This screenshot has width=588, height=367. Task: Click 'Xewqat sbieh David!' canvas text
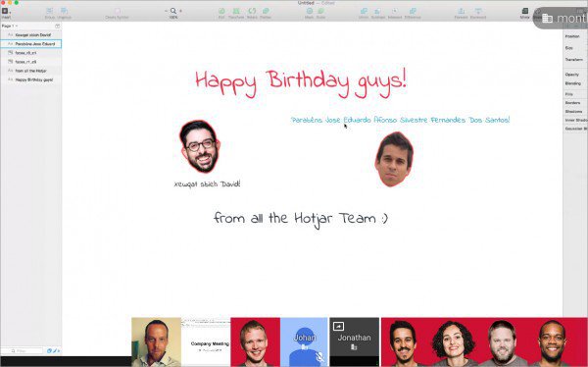point(208,184)
